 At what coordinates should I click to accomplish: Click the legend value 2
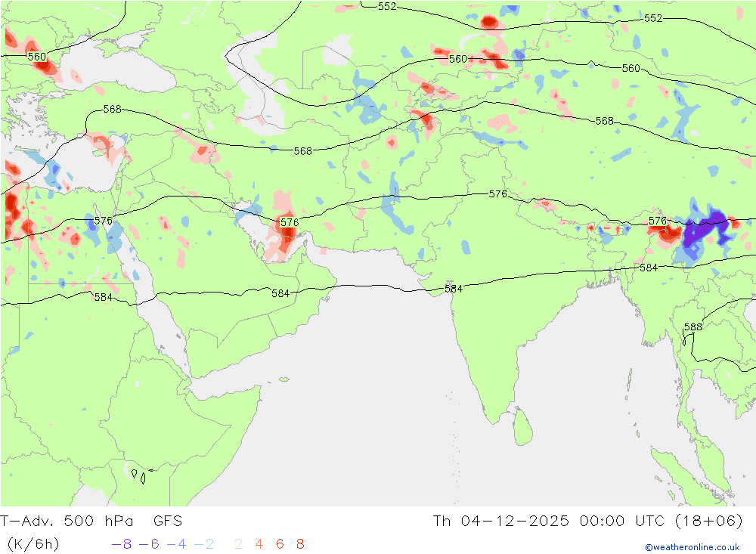tap(238, 544)
